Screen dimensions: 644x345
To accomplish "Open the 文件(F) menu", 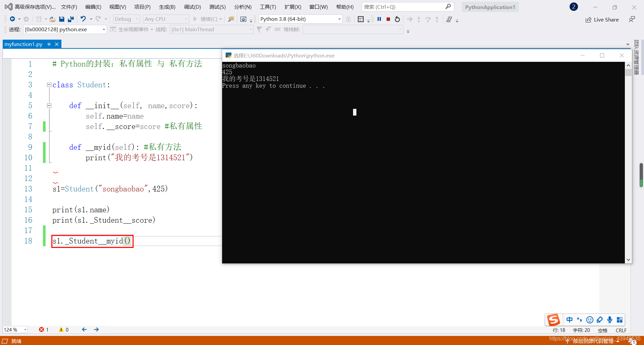I will click(69, 7).
